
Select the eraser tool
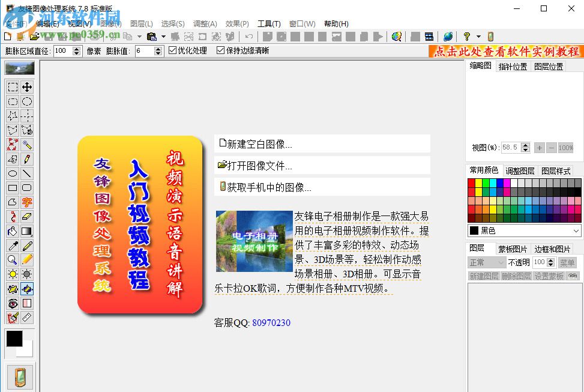pyautogui.click(x=27, y=217)
